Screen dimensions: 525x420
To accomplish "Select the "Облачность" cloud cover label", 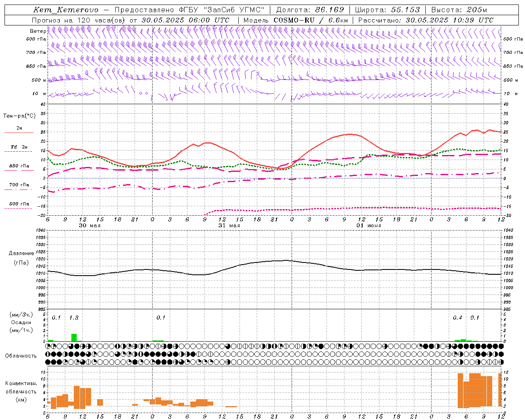I will 21,356.
